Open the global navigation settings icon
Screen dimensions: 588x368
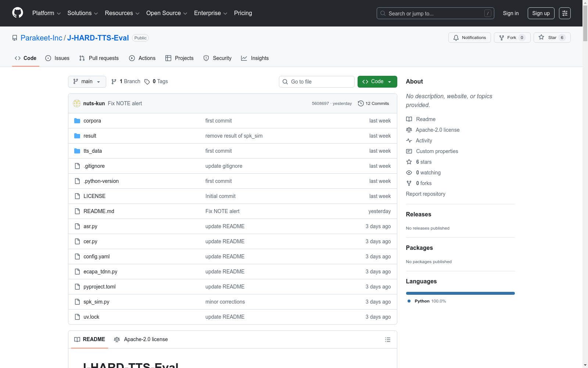565,13
